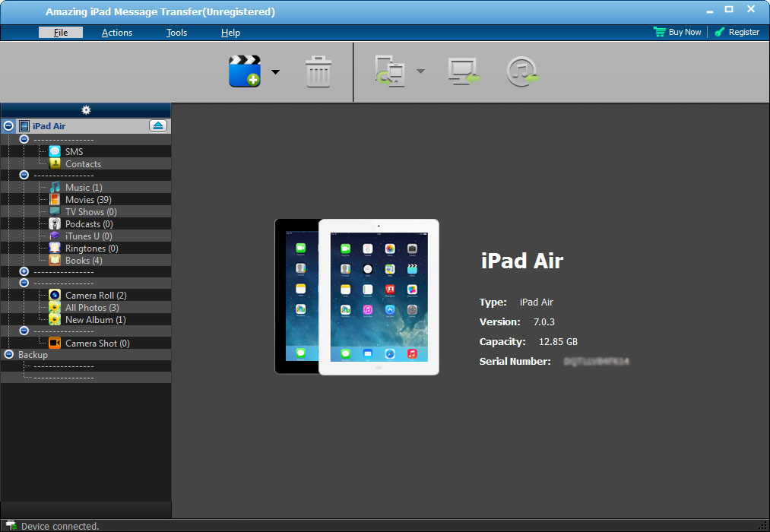Click the tablet device icon beside iPad Air

click(24, 126)
